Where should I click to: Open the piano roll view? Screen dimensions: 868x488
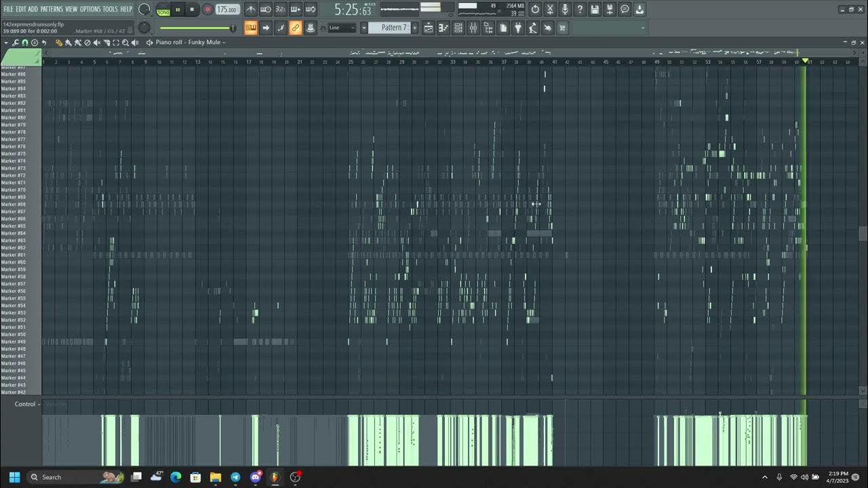(x=443, y=28)
